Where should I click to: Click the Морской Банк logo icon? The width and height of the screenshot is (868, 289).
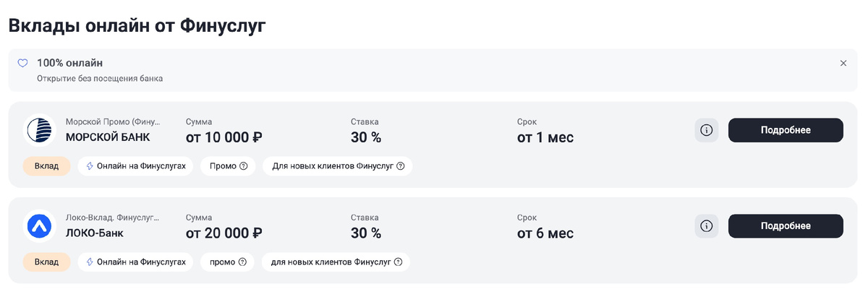[x=40, y=131]
